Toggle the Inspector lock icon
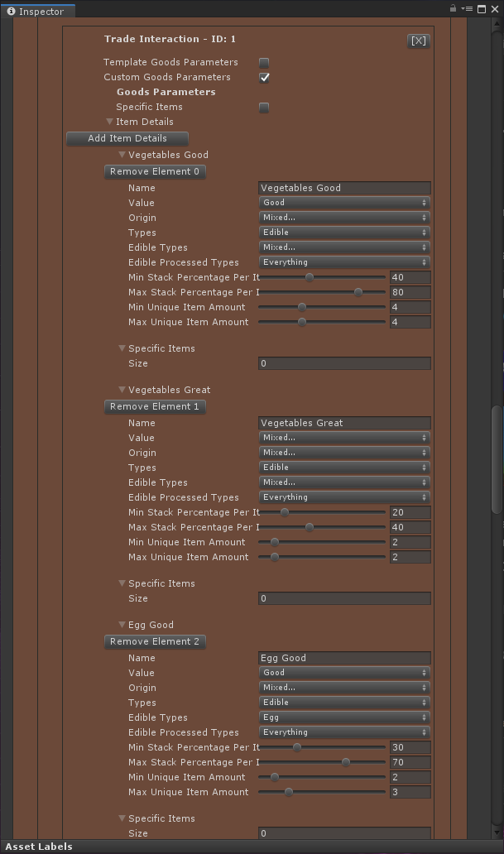This screenshot has width=504, height=854. click(453, 8)
